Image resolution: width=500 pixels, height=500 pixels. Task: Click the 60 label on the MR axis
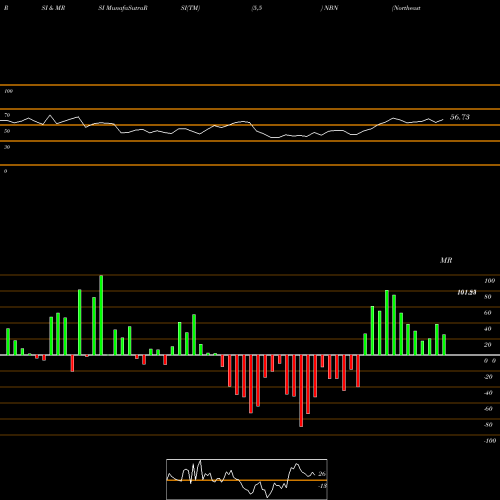pyautogui.click(x=488, y=313)
